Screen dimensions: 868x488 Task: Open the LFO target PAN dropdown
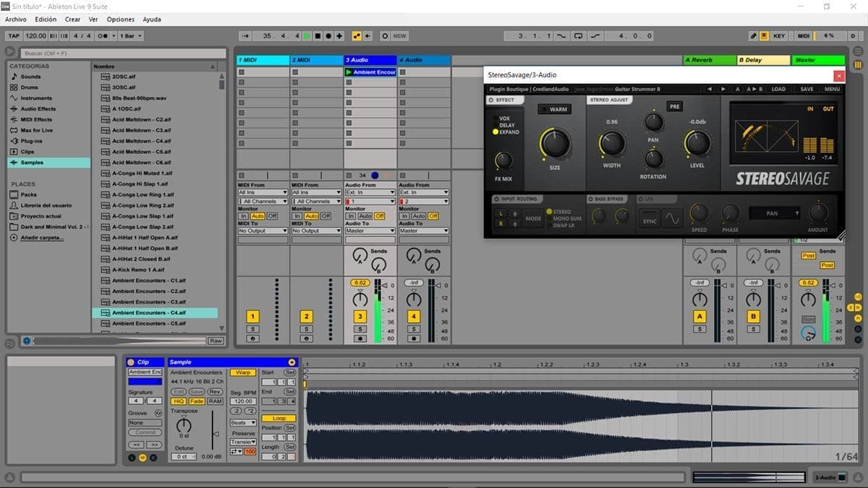coord(775,213)
